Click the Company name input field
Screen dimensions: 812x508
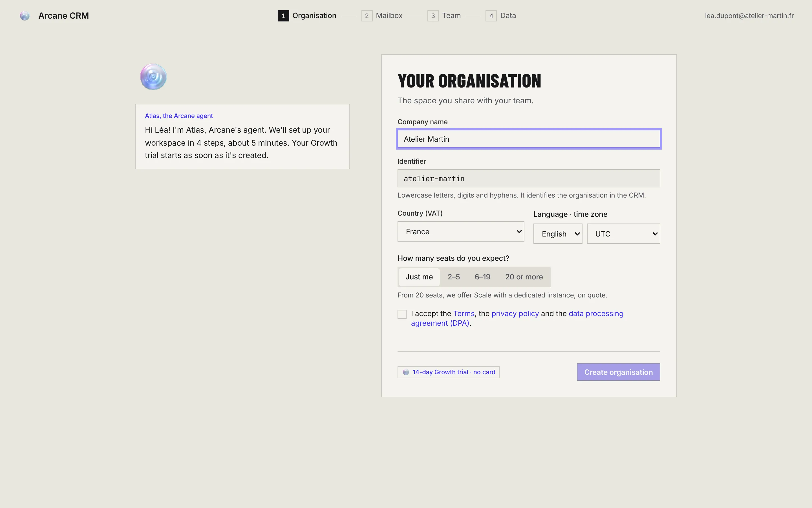click(529, 139)
